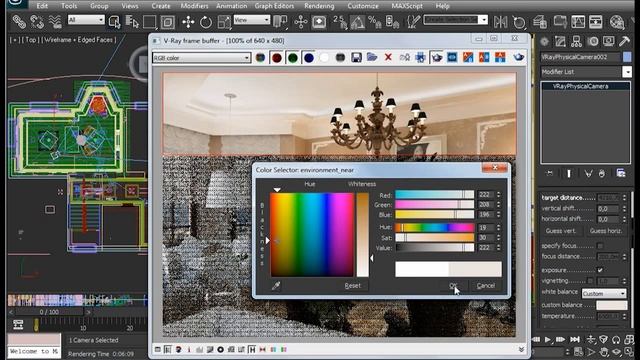Screen dimensions: 640x360
Task: Pick the Select and Rotate tool
Action: pos(206,22)
